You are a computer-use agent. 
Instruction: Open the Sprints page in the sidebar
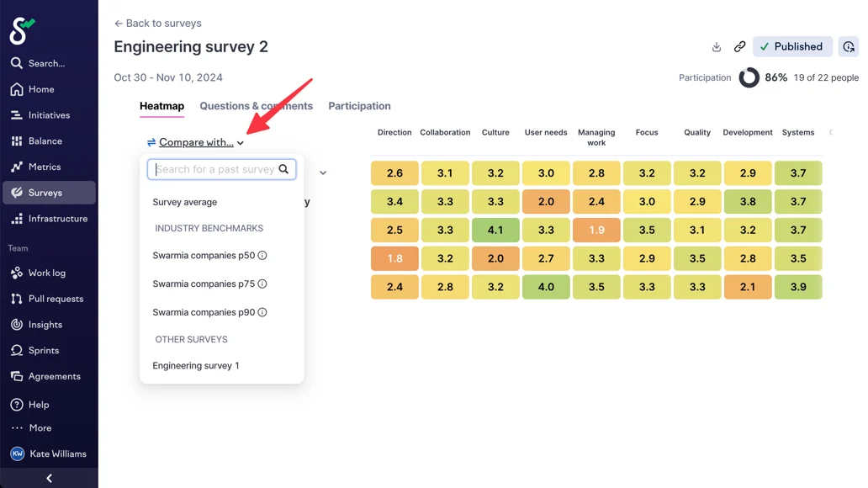click(x=44, y=350)
